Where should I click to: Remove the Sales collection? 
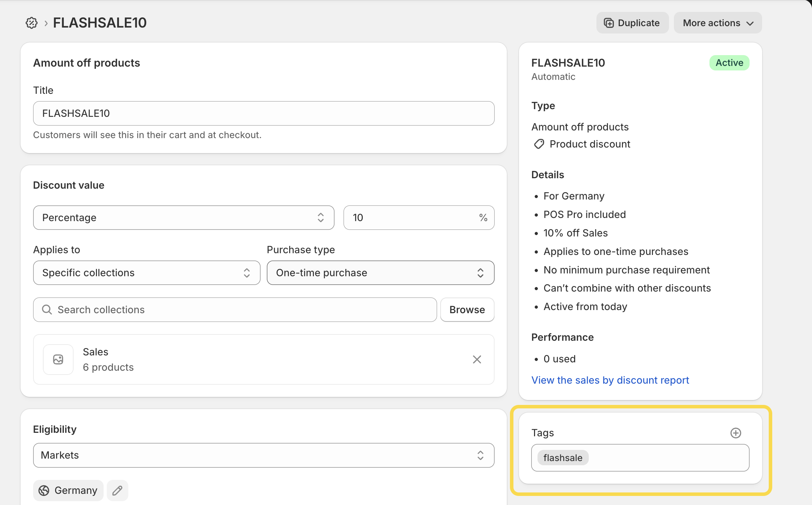[x=477, y=360]
